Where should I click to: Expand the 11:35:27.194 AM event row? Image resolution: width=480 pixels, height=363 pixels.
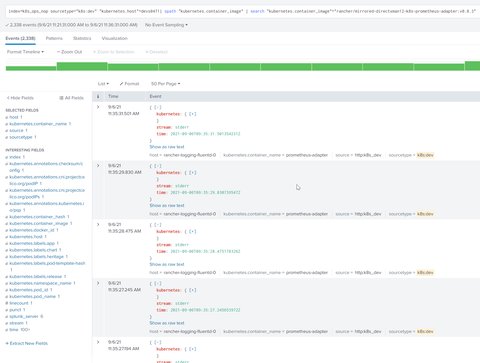tap(98, 342)
